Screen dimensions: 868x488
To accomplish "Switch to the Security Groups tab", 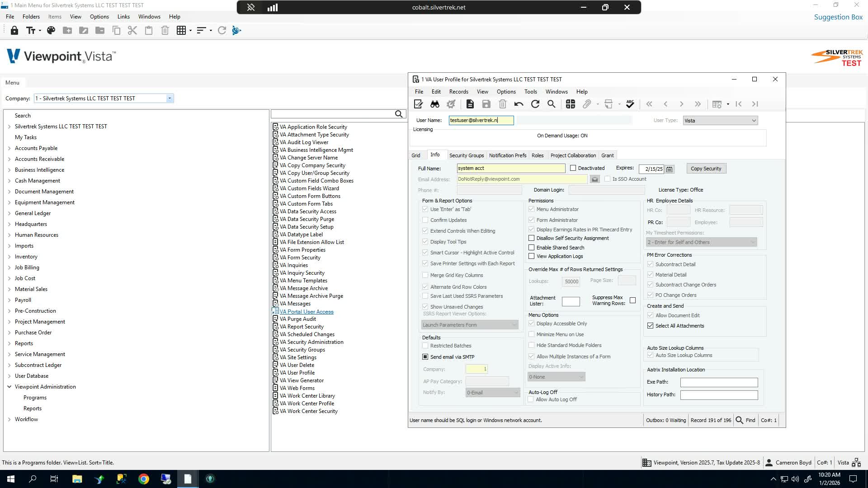I will pos(467,155).
